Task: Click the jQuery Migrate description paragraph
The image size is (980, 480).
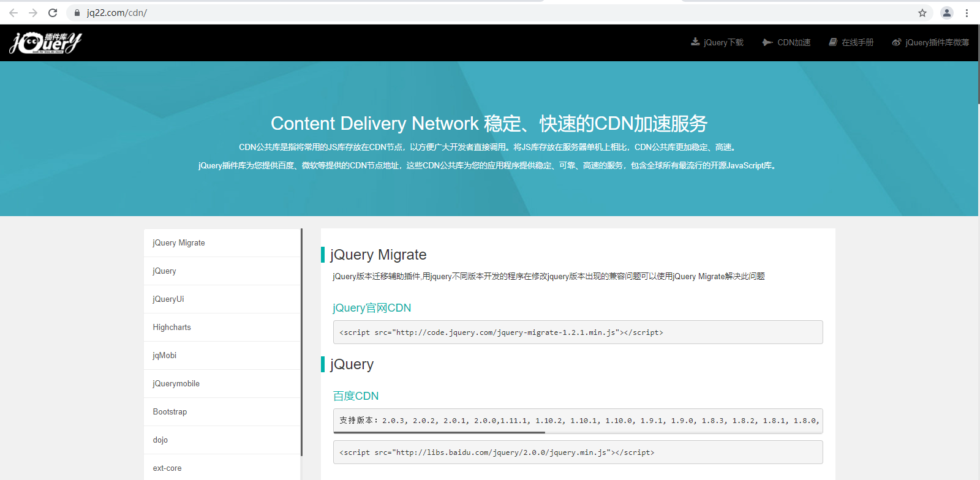Action: [x=549, y=277]
